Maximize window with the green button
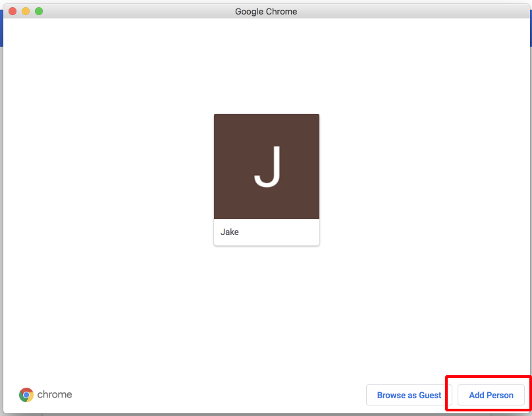The width and height of the screenshot is (532, 416). click(x=39, y=11)
